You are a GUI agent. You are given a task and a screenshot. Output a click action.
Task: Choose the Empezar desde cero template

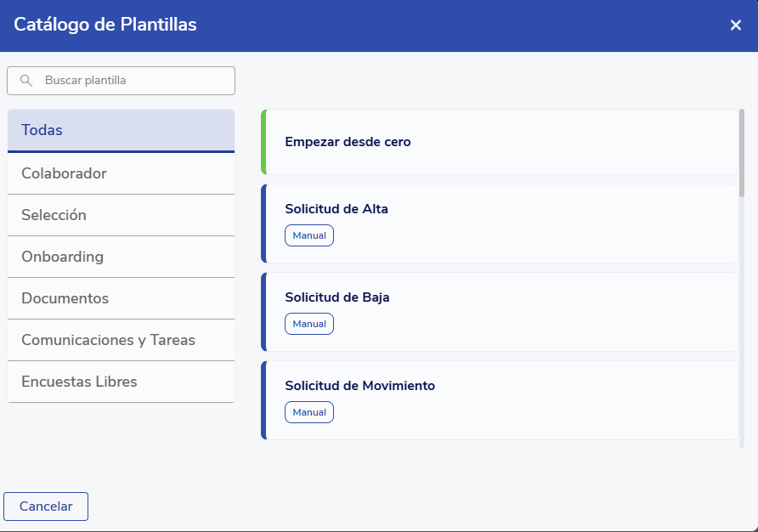point(500,142)
